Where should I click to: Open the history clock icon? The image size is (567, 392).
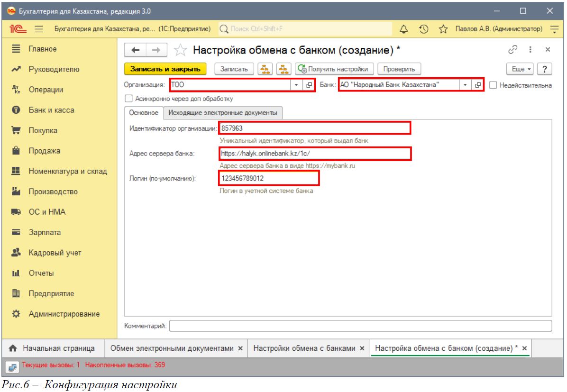point(424,29)
